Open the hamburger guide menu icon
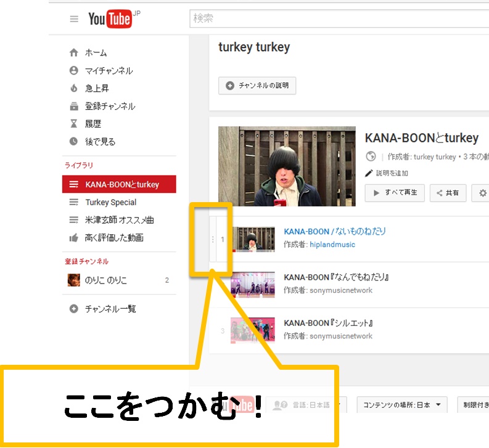 [74, 19]
